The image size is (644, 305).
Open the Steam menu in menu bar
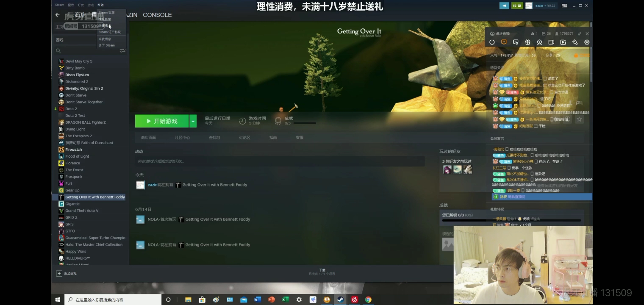coord(60,5)
